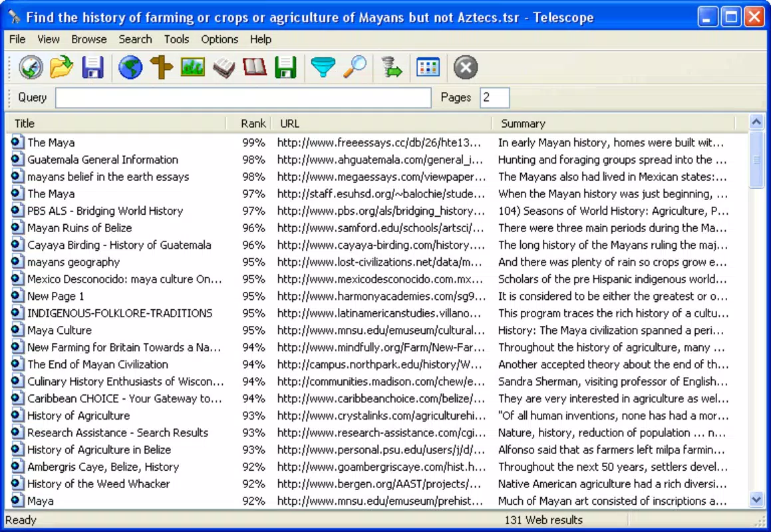This screenshot has width=771, height=532.
Task: Select 'Cayaya Birding - History of Guatemala' row
Action: coord(119,245)
